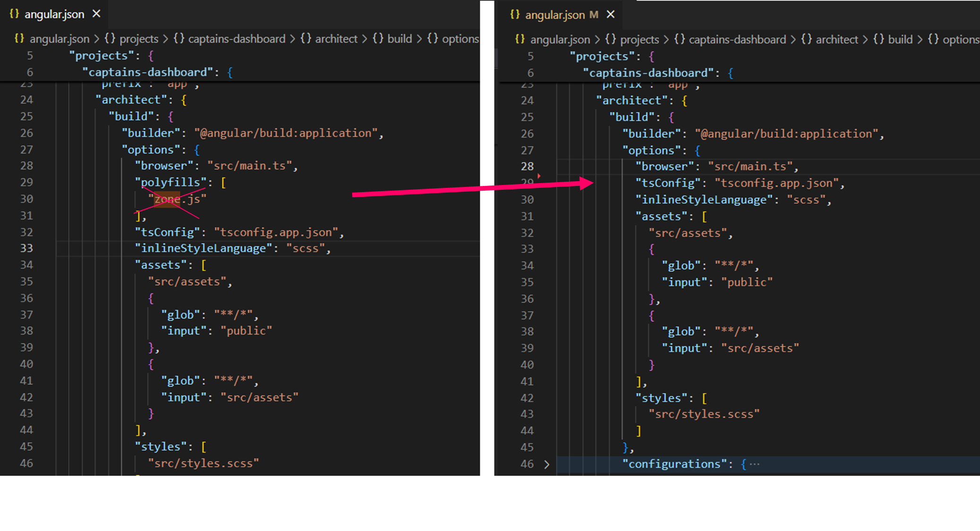This screenshot has width=980, height=531.
Task: Close the modified angular.json tab on right
Action: [x=610, y=15]
